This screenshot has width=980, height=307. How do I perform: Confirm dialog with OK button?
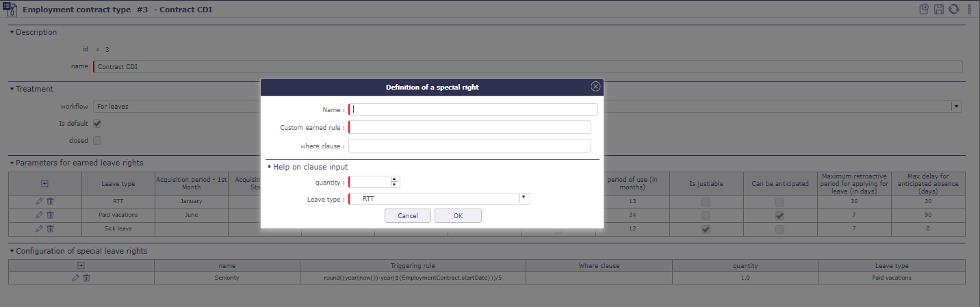tap(458, 215)
